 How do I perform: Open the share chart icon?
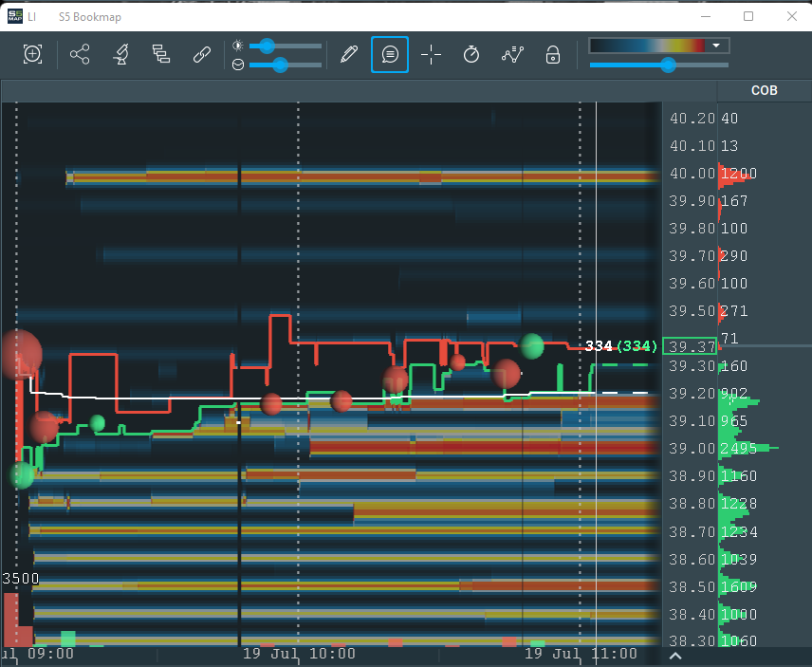[x=80, y=54]
